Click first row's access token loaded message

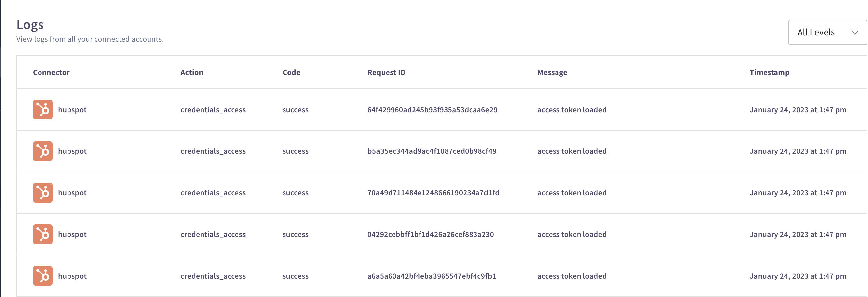click(572, 110)
